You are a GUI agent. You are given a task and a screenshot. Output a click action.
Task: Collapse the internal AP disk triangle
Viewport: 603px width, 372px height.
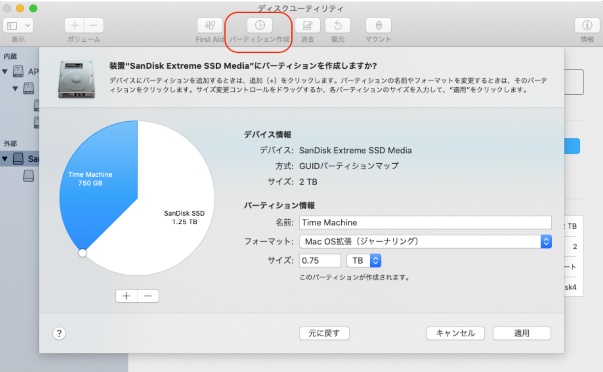point(5,72)
